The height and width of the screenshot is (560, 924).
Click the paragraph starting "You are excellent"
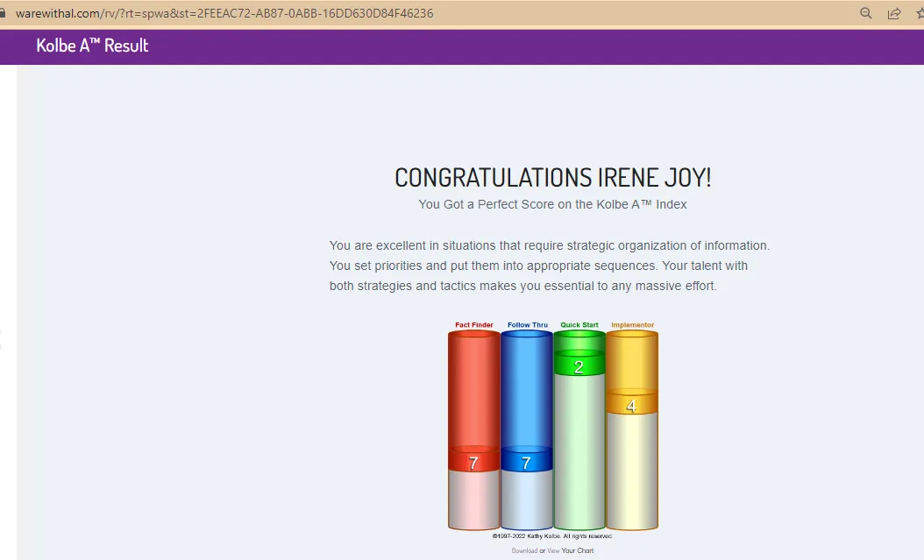coord(550,266)
